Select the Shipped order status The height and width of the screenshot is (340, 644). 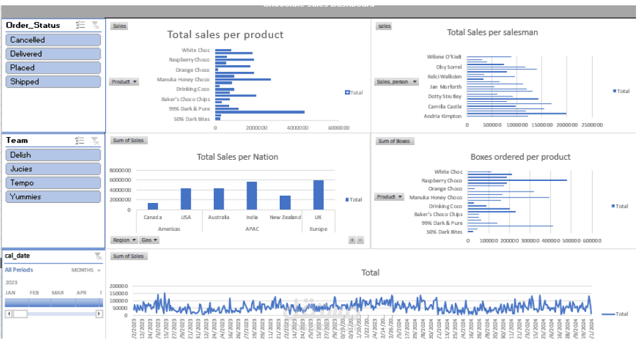[x=53, y=82]
